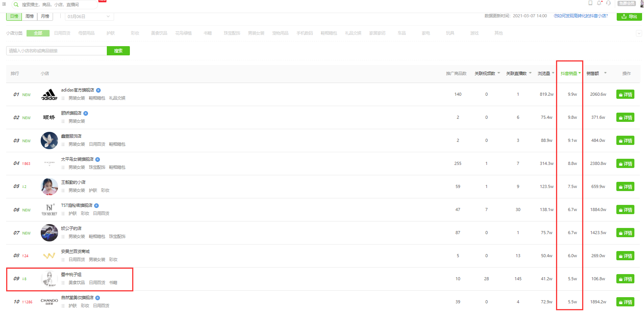Switch to the 月榜 monthly ranking tab
This screenshot has height=311, width=644.
pyautogui.click(x=45, y=17)
